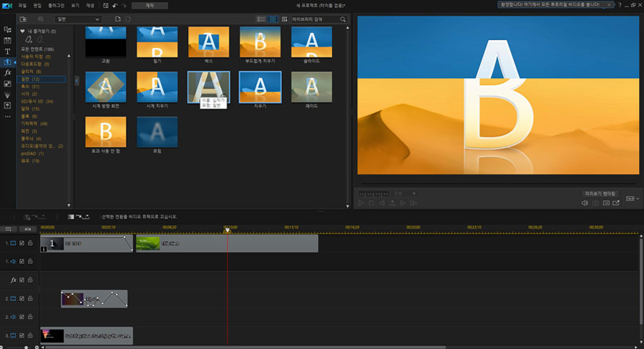Click the preview seek bar

(x=498, y=184)
